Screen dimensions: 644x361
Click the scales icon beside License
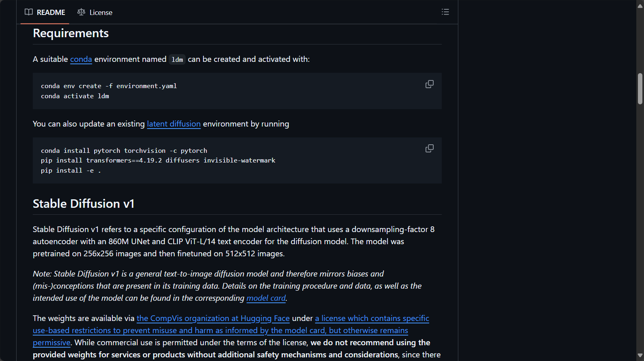[x=81, y=12]
